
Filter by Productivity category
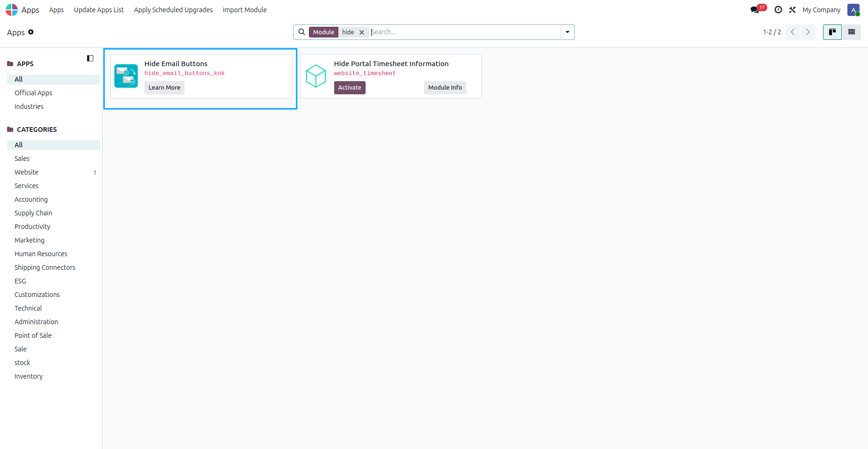click(x=54, y=227)
